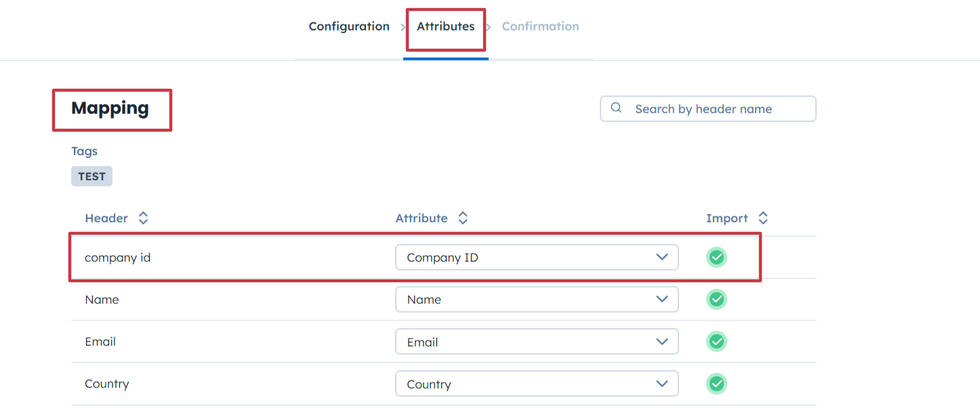Sort by the Import column arrows

pyautogui.click(x=763, y=218)
